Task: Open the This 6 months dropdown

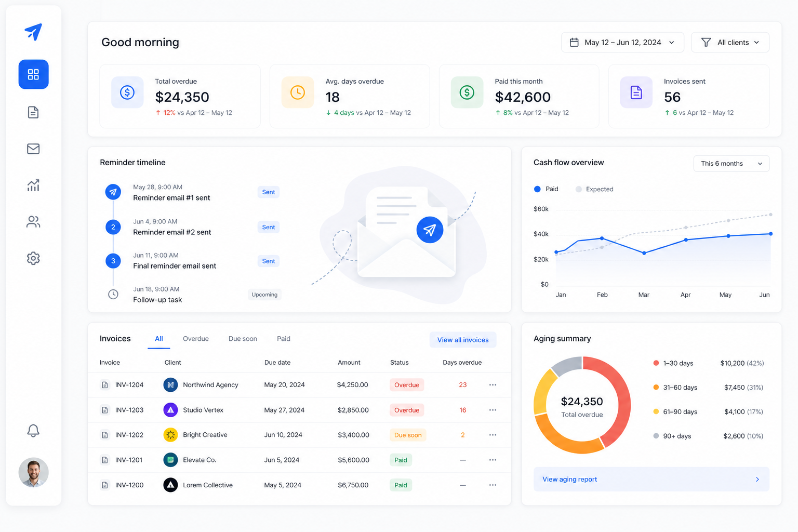Action: [x=731, y=163]
